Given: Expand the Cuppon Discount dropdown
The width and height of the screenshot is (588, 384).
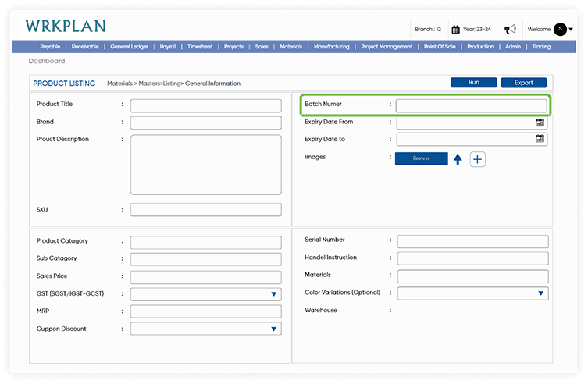Looking at the screenshot, I should coord(274,329).
